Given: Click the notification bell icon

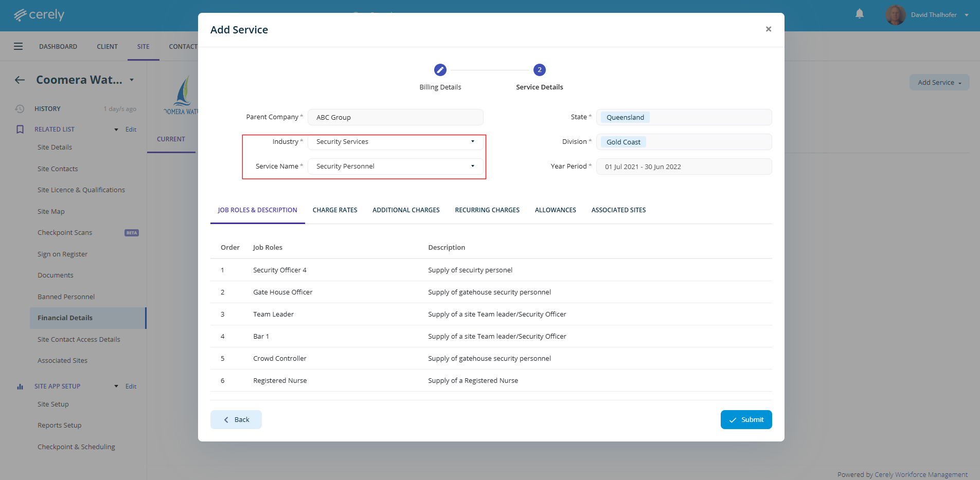Looking at the screenshot, I should click(x=859, y=14).
